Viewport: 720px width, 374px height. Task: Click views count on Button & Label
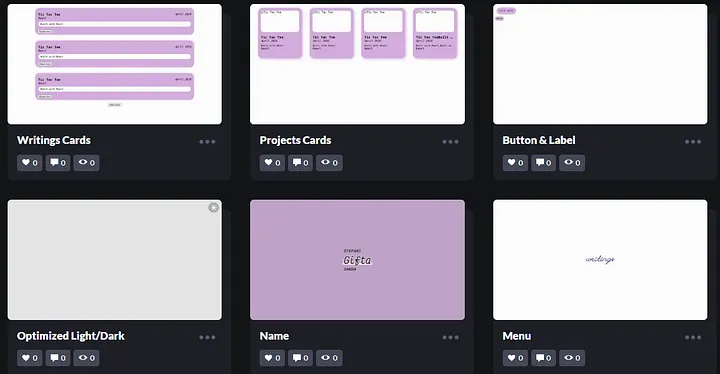click(x=572, y=163)
